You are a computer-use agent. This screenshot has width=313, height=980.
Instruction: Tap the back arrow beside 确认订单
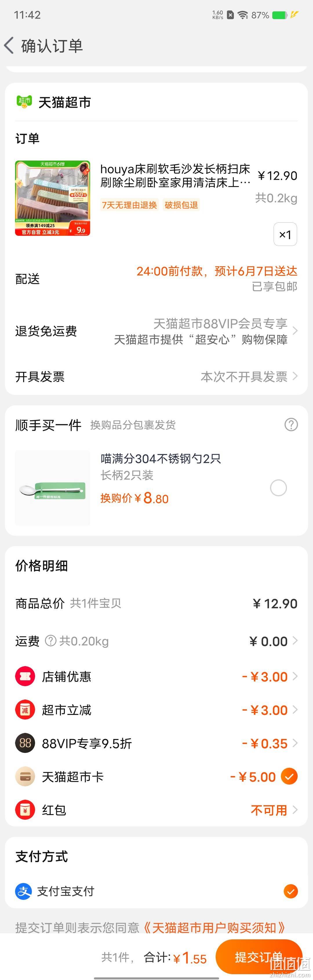[x=9, y=46]
